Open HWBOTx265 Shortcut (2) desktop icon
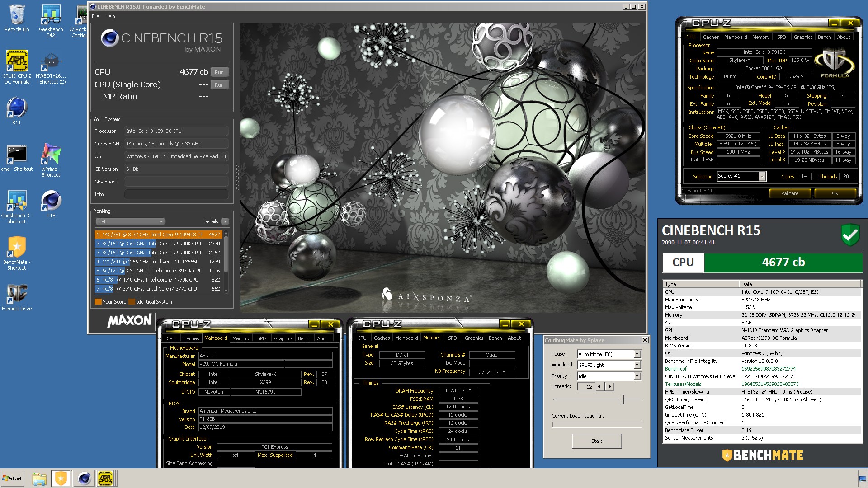Viewport: 868px width, 488px height. (51, 68)
